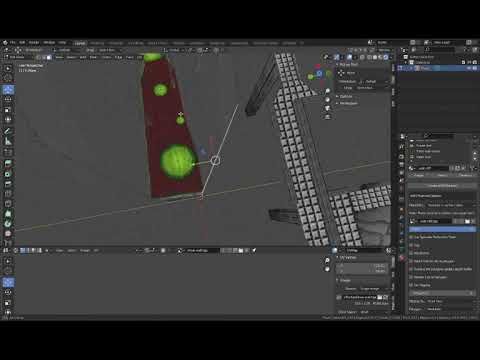Image resolution: width=480 pixels, height=360 pixels.
Task: Select the Cursor tool in the UV editor
Action: pyautogui.click(x=8, y=271)
